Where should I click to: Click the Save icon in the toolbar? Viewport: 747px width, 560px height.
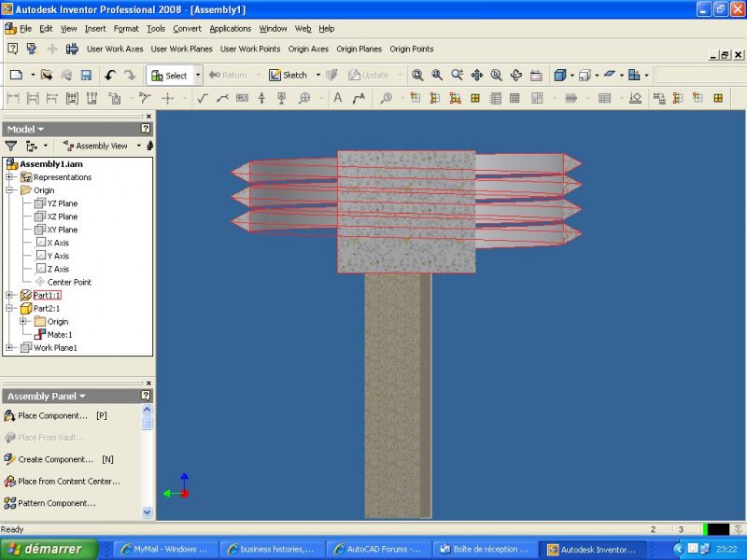point(86,75)
